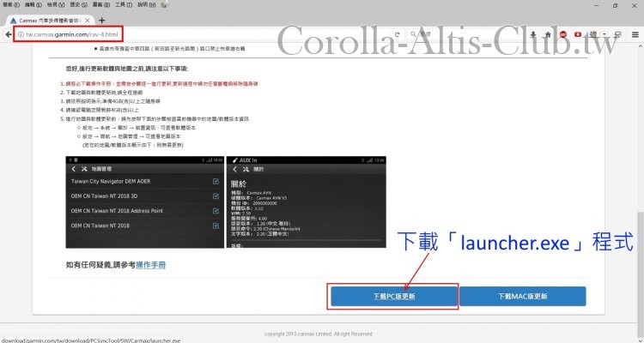Show site information icon in address bar
644x343 pixels.
click(x=21, y=34)
